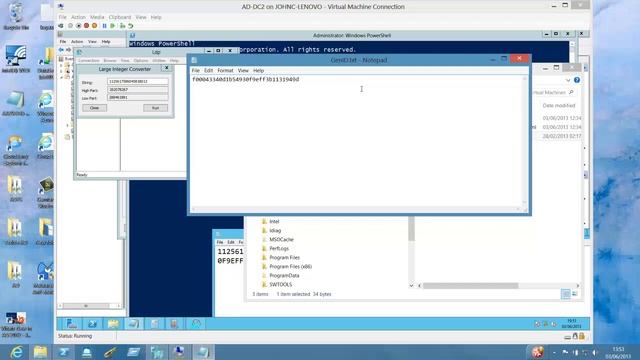Screen dimensions: 640x360
Task: Open Notepad's File menu
Action: point(196,70)
